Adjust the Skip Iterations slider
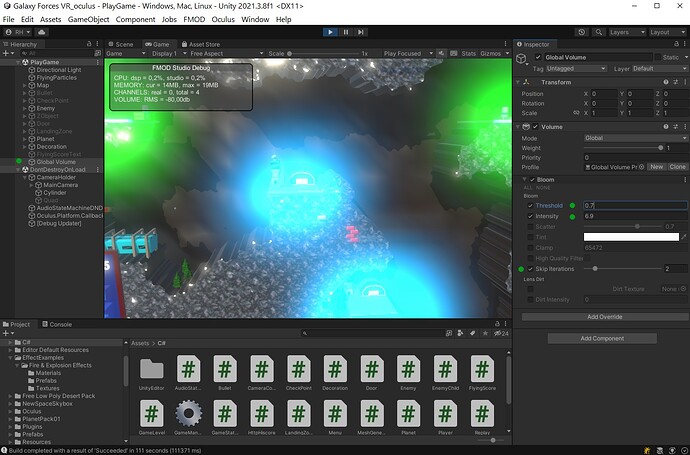The height and width of the screenshot is (455, 690). pyautogui.click(x=623, y=269)
